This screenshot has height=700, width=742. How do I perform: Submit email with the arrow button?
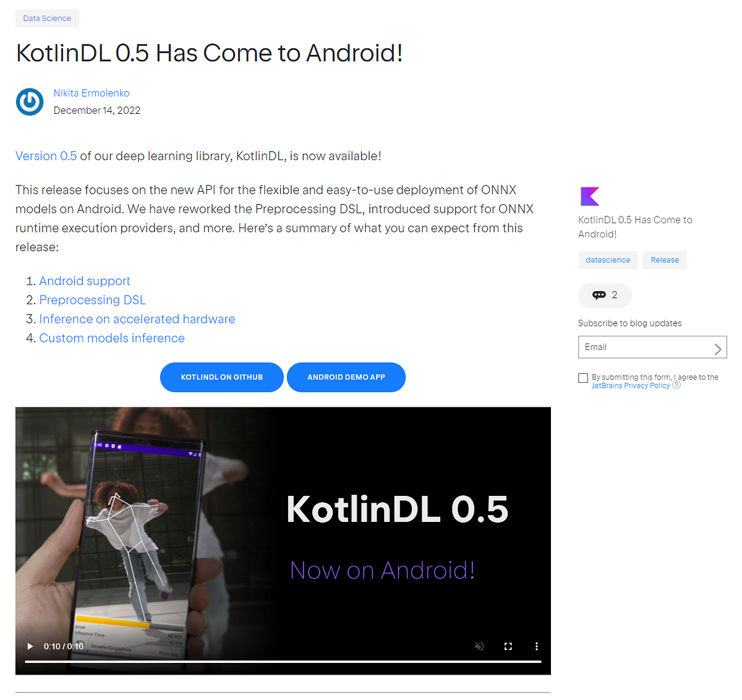(x=717, y=347)
